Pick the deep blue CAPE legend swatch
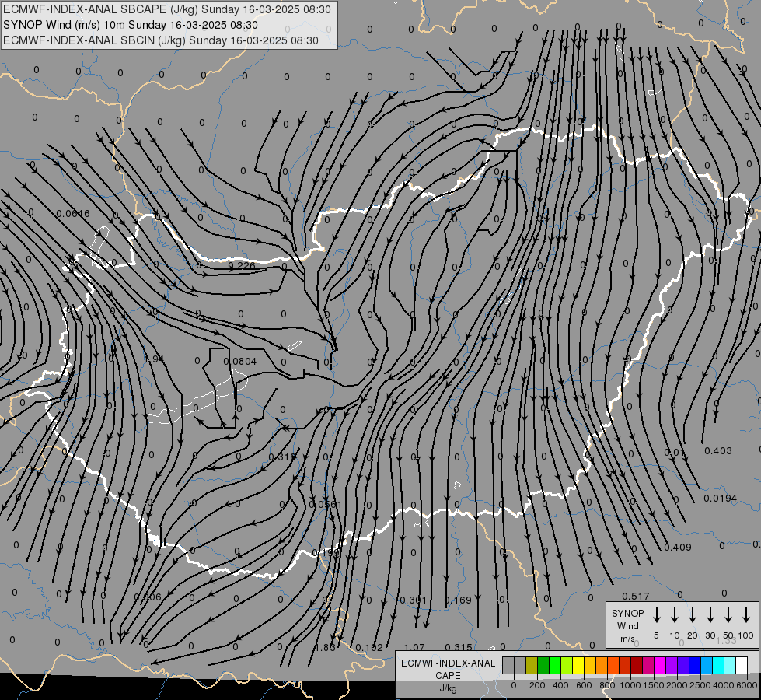The image size is (761, 700). click(x=695, y=665)
